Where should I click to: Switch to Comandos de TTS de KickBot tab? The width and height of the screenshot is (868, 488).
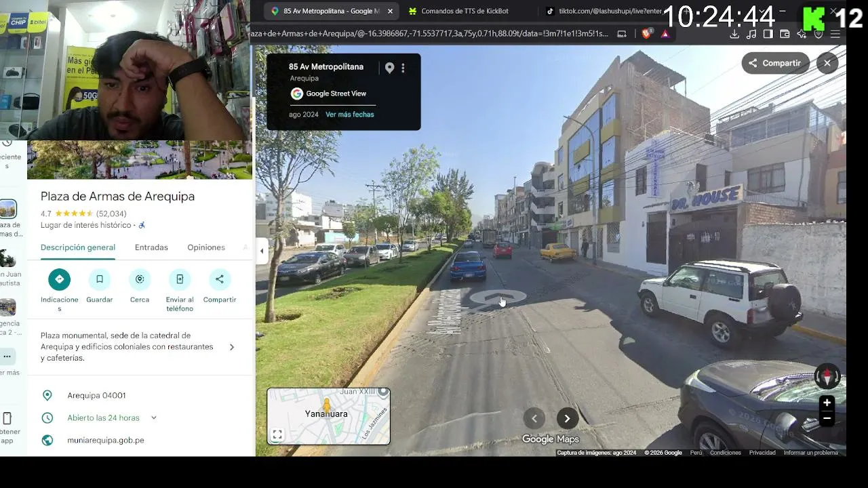pos(465,11)
